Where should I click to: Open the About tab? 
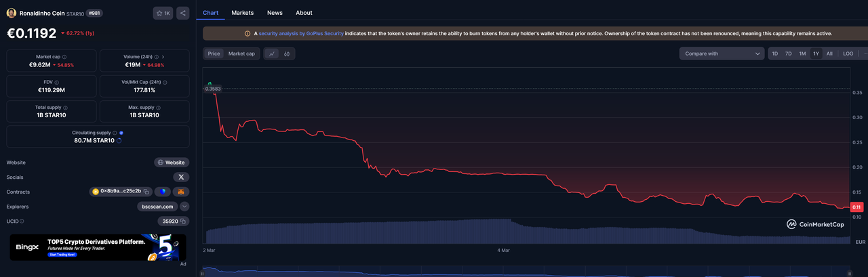[304, 13]
